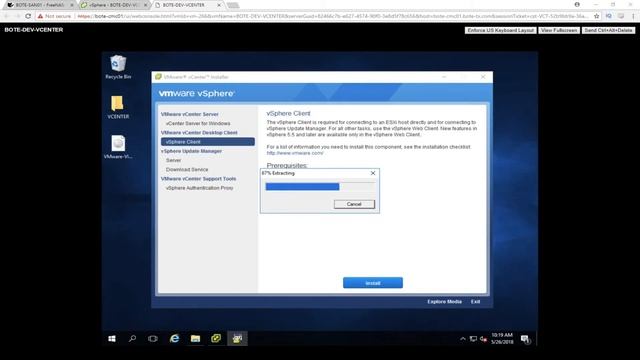Image resolution: width=640 pixels, height=360 pixels.
Task: Cancel the extraction in progress
Action: pyautogui.click(x=354, y=204)
